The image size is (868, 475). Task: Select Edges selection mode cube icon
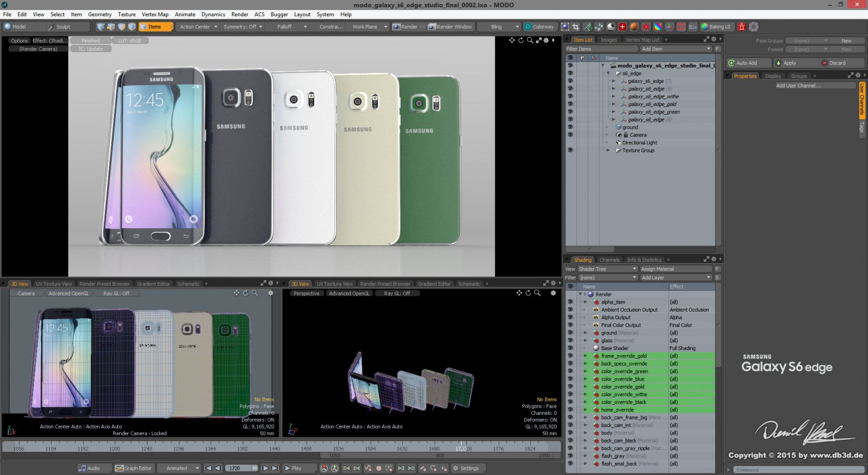[x=111, y=27]
